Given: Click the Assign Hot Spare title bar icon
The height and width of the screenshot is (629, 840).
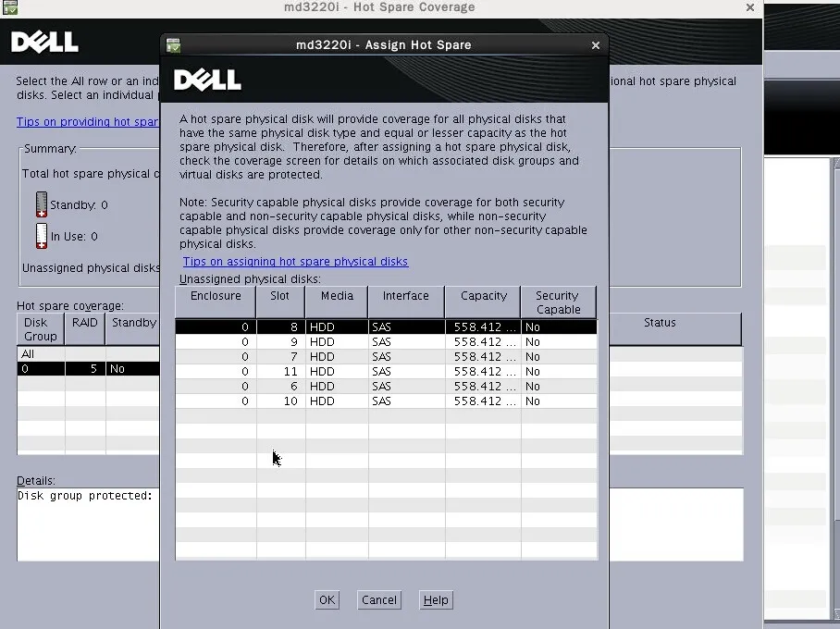Looking at the screenshot, I should click(173, 45).
